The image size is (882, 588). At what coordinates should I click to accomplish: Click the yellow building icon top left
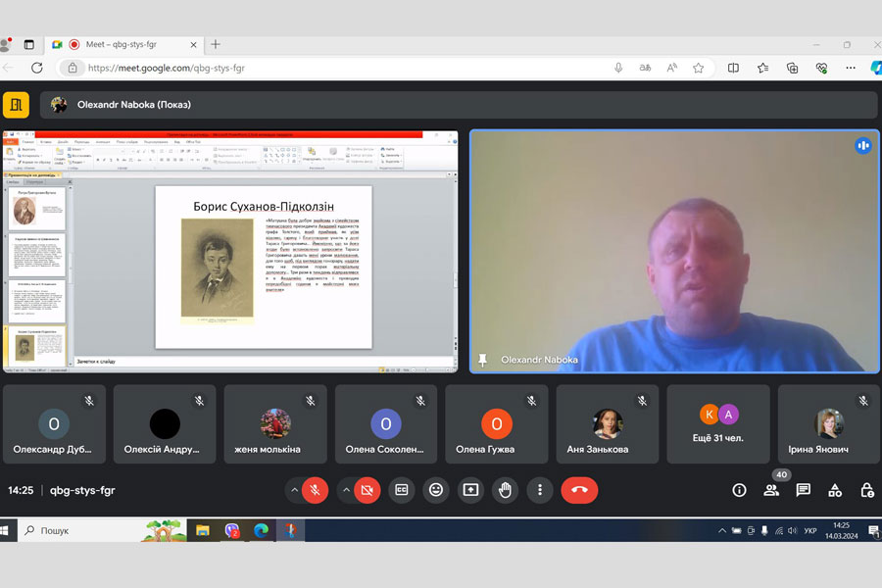point(16,105)
